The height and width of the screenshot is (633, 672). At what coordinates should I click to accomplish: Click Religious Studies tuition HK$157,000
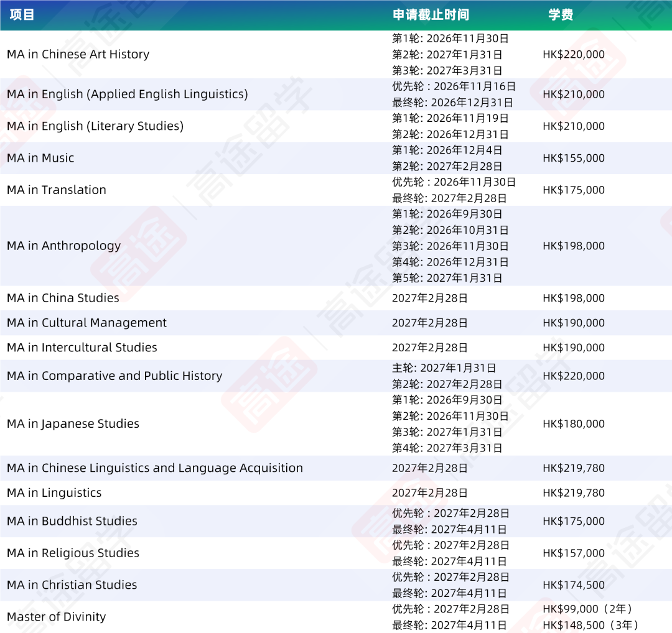[x=574, y=553]
